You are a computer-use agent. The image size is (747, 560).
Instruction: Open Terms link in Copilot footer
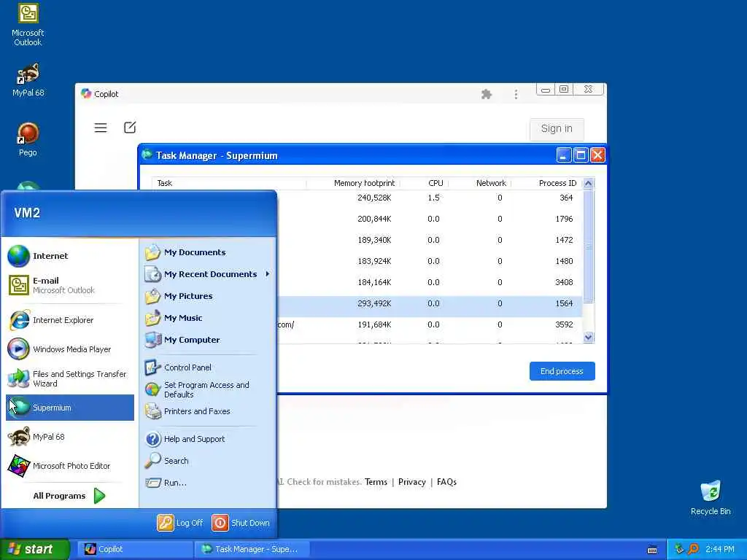376,482
